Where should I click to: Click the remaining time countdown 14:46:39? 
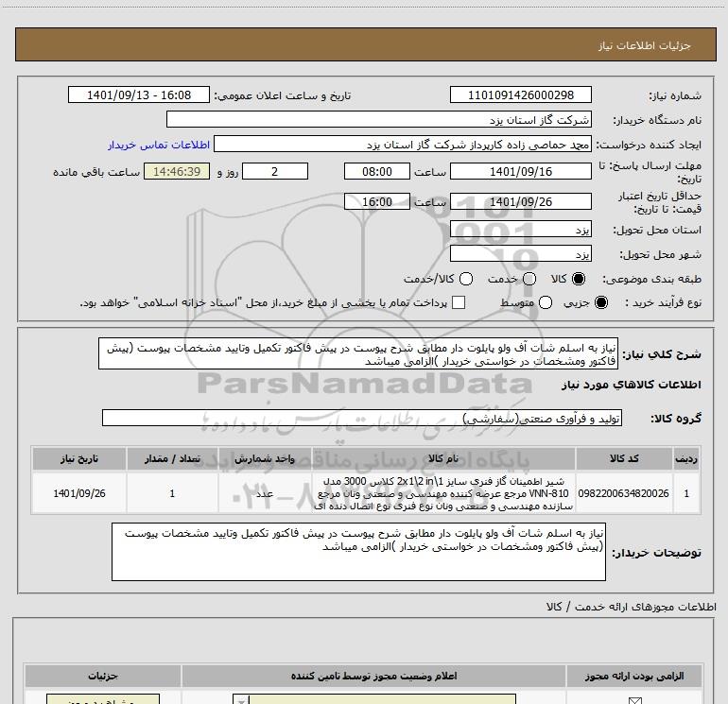177,171
